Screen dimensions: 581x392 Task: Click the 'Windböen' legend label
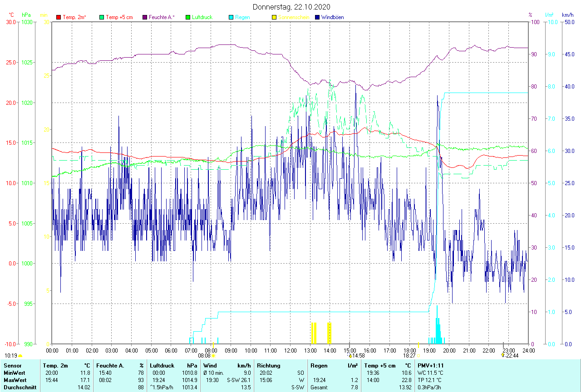coord(332,17)
